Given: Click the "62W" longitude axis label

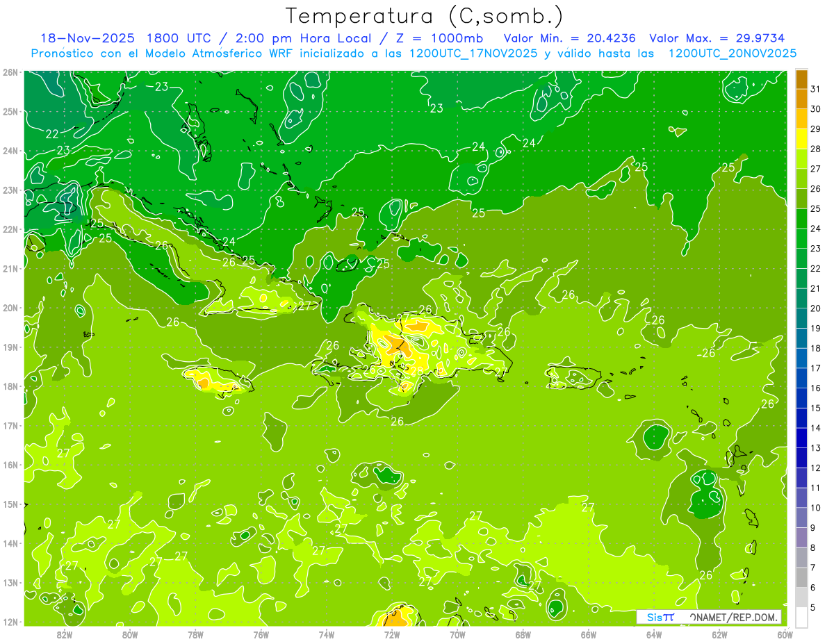Looking at the screenshot, I should pyautogui.click(x=719, y=634).
